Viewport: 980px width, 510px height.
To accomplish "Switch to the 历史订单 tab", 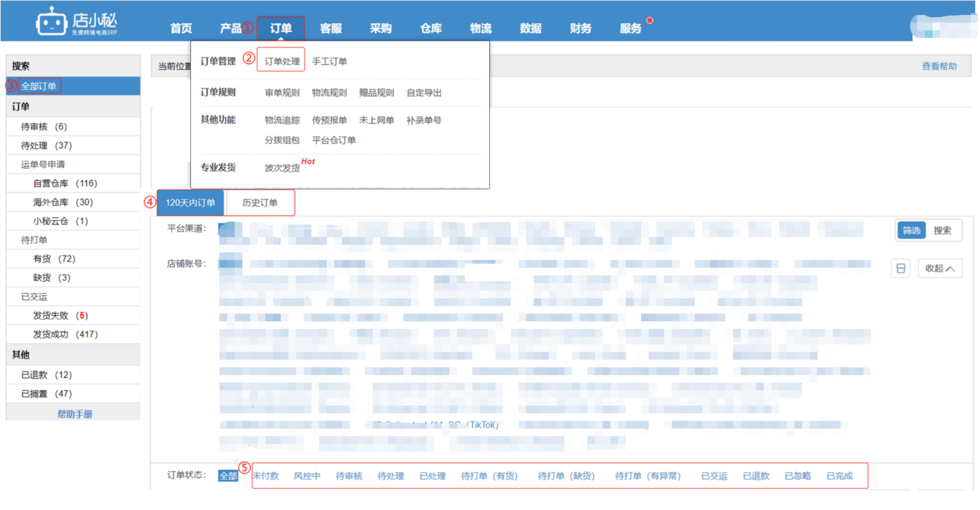I will [x=260, y=203].
